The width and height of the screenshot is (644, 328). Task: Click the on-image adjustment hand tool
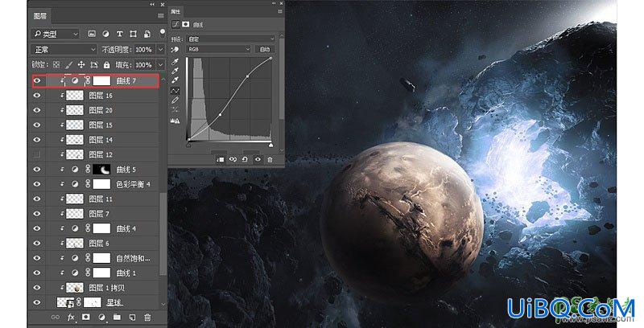175,49
